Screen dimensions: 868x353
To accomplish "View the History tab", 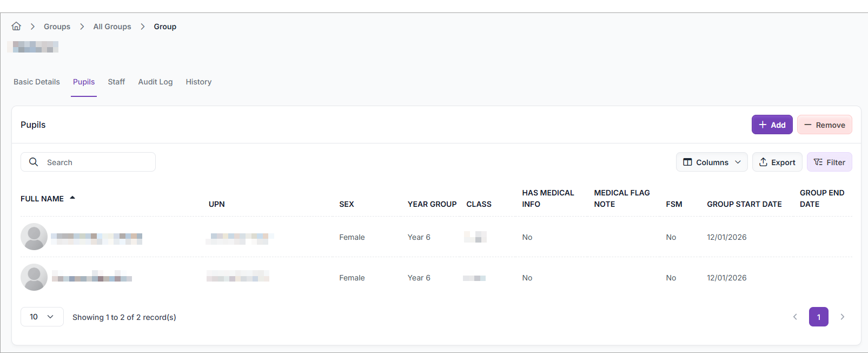I will [198, 82].
